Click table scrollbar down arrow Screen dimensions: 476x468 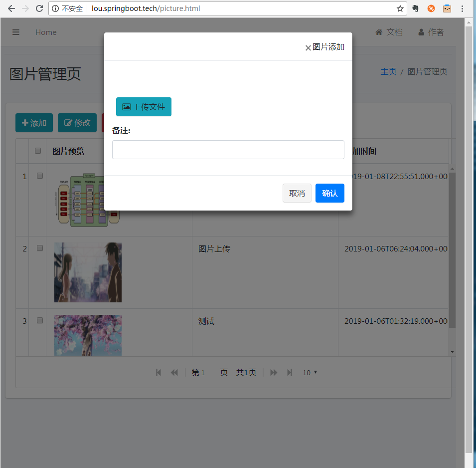coord(452,352)
